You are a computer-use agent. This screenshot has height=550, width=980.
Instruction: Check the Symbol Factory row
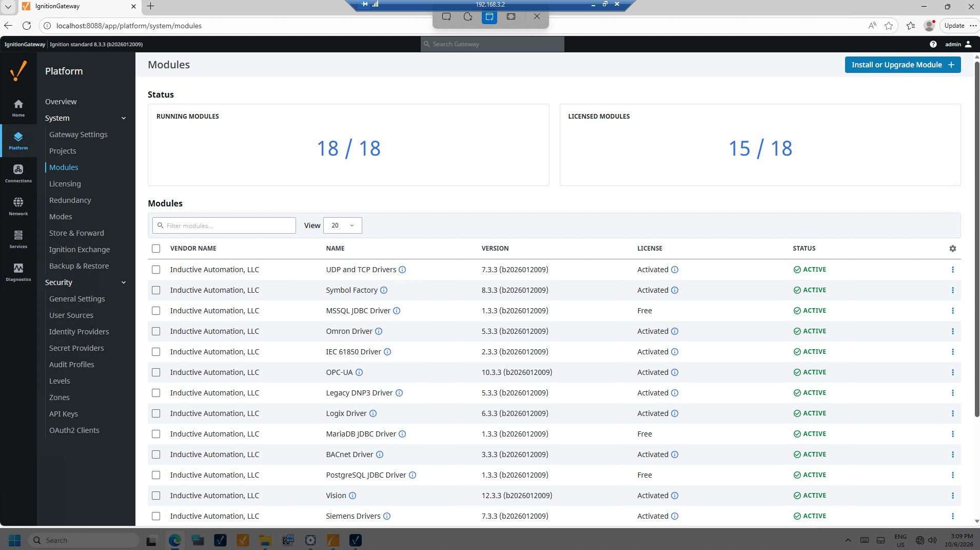pyautogui.click(x=156, y=290)
